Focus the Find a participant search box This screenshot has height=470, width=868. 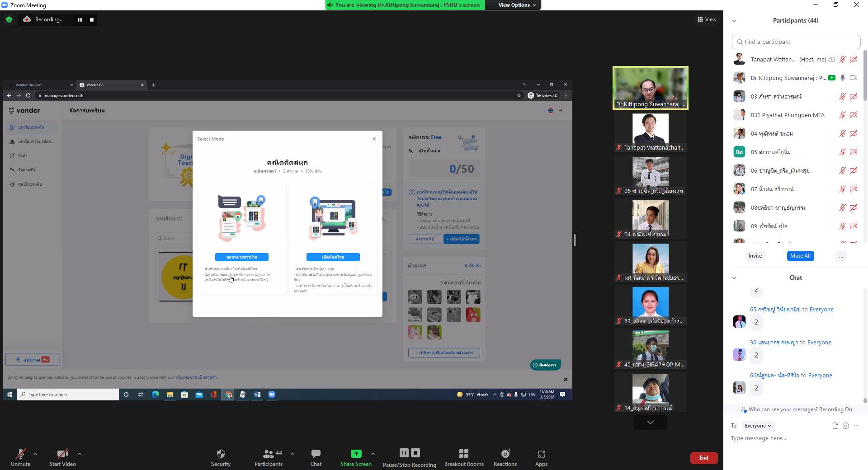(x=796, y=42)
